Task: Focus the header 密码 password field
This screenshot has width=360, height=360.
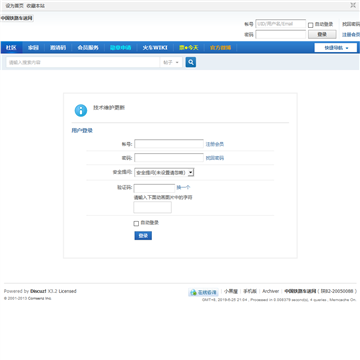Action: pyautogui.click(x=281, y=34)
